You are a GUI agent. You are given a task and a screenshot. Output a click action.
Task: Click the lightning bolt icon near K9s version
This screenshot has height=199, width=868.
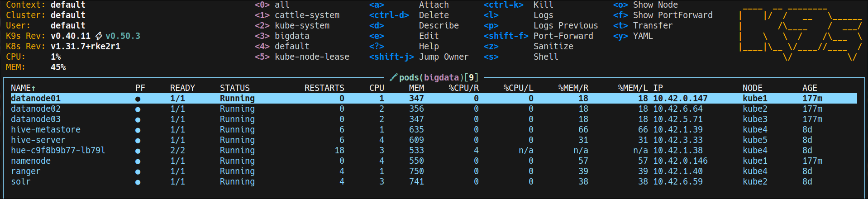point(99,36)
